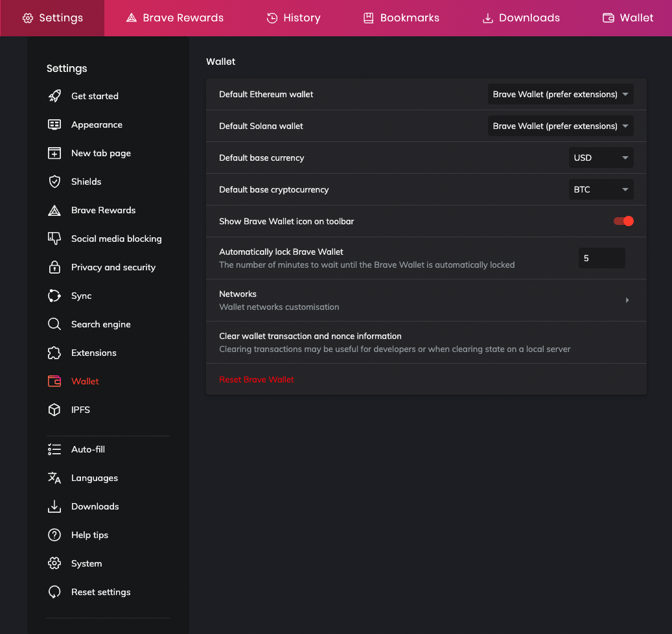Click the Sync icon in sidebar
The width and height of the screenshot is (672, 634).
pos(54,296)
